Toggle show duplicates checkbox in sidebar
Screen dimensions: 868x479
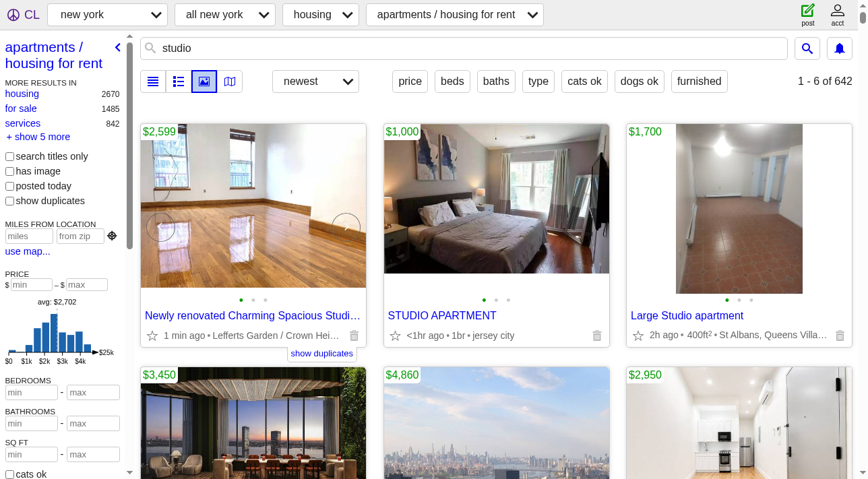pos(10,201)
